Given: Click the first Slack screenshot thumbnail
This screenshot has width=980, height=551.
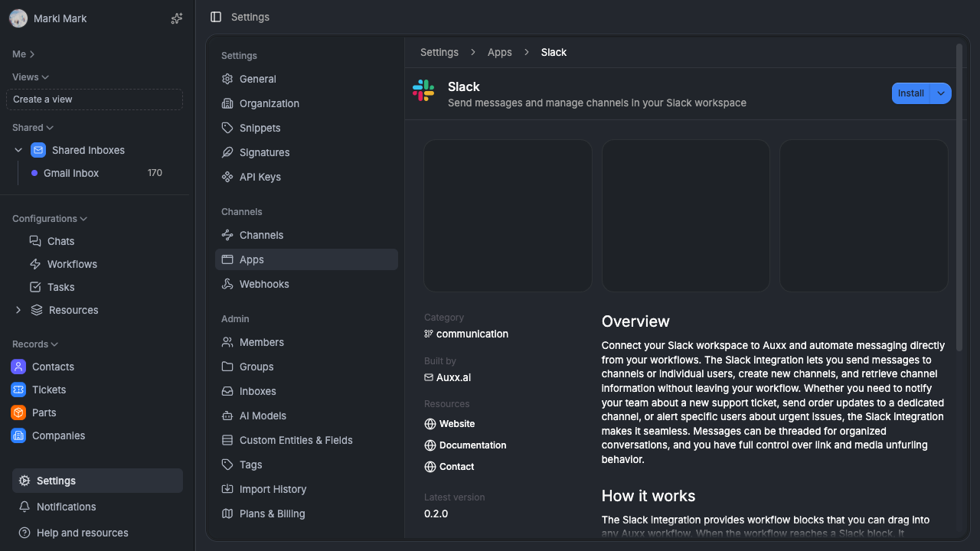Looking at the screenshot, I should [508, 216].
